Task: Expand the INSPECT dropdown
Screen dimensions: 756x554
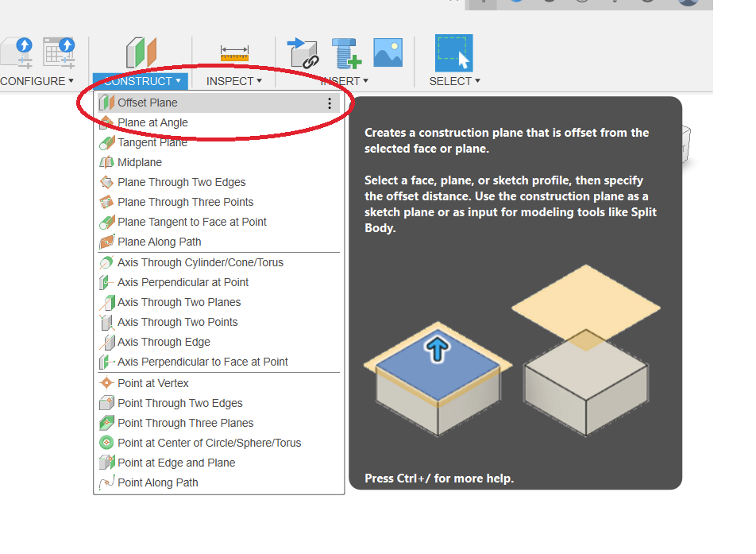Action: [x=233, y=81]
